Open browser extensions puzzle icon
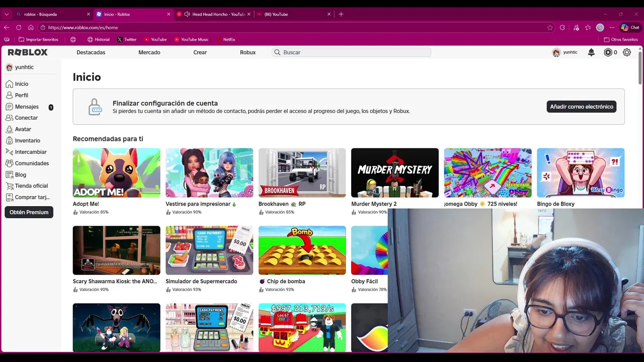 562,28
